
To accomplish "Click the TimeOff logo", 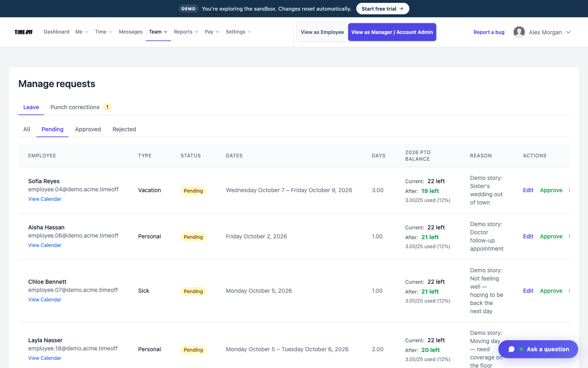I will click(x=24, y=32).
